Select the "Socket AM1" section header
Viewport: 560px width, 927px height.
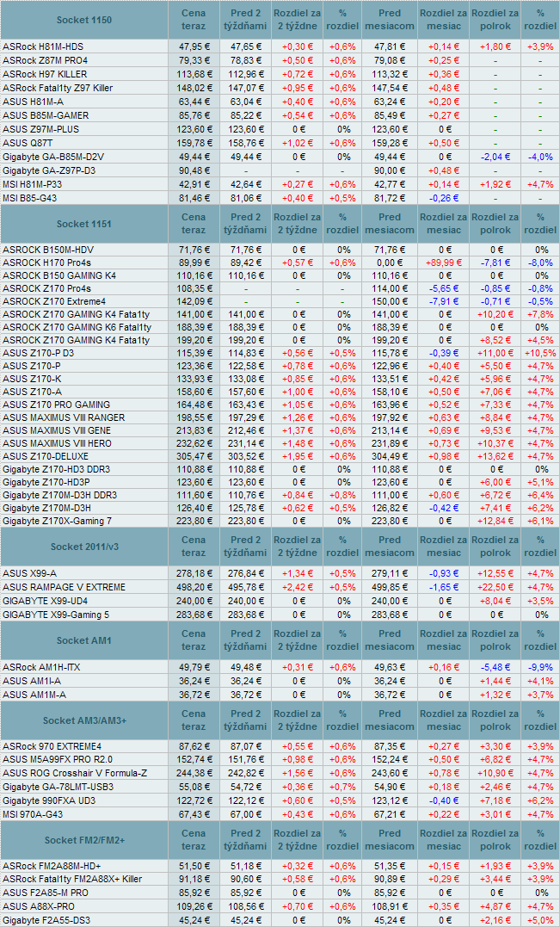[x=84, y=640]
